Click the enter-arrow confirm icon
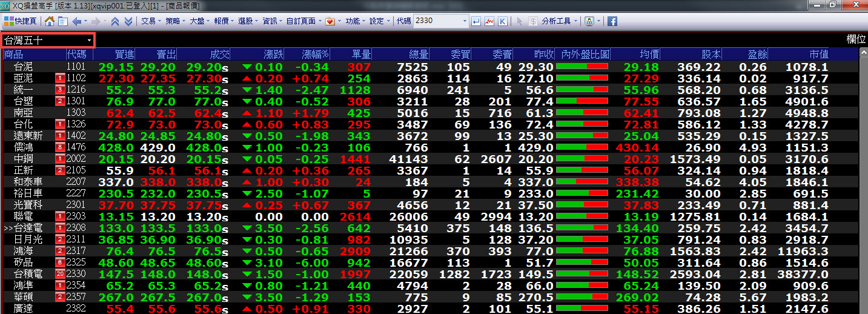The height and width of the screenshot is (314, 868). tap(476, 21)
